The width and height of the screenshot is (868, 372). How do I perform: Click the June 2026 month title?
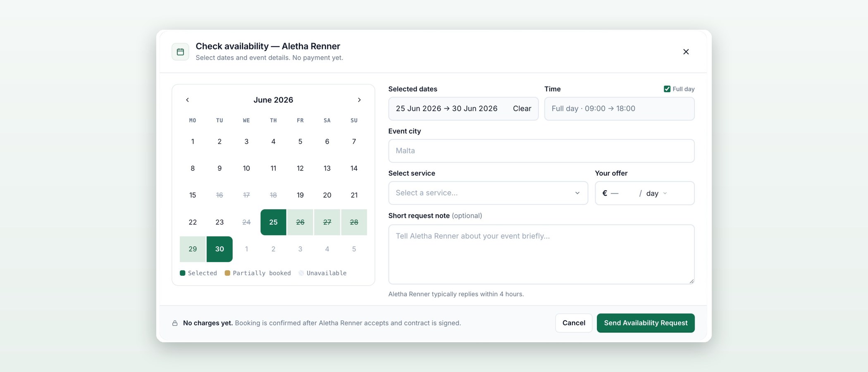(x=273, y=100)
